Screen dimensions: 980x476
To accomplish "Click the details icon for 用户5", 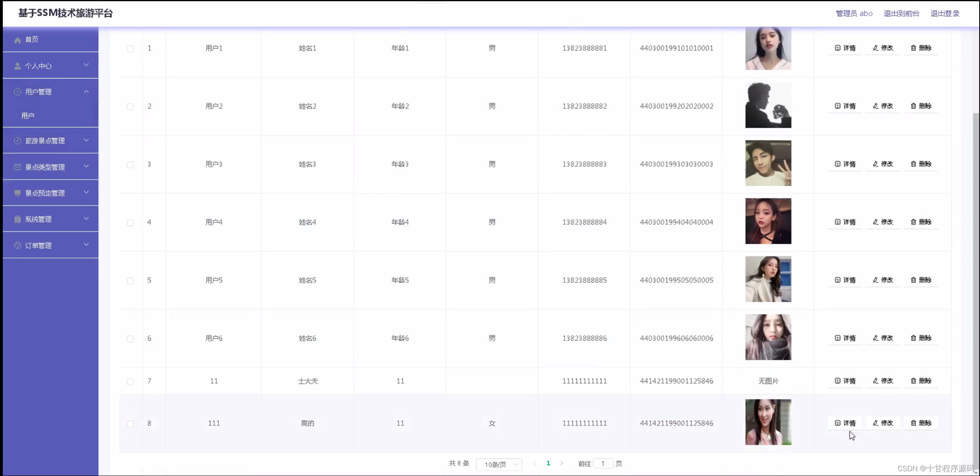I will [x=837, y=280].
